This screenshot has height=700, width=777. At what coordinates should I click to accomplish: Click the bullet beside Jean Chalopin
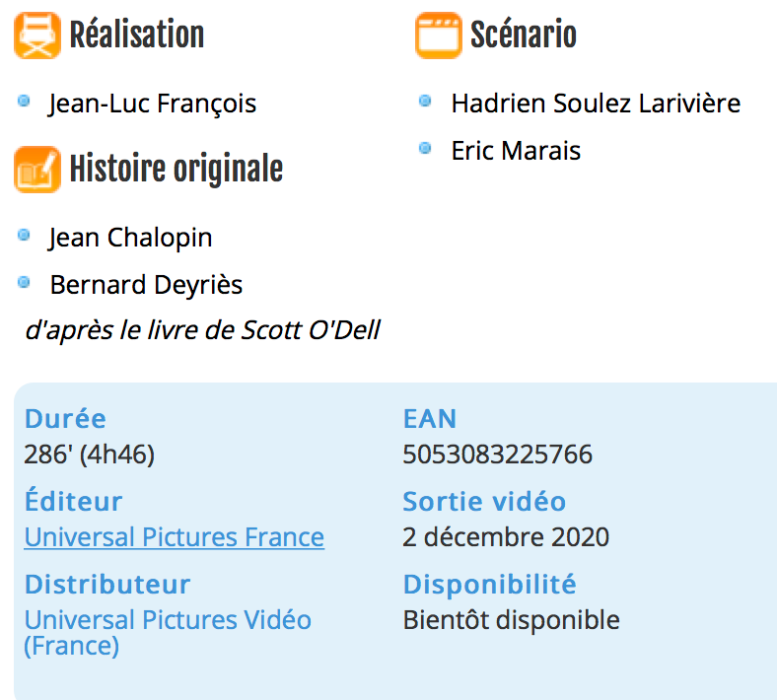click(x=25, y=235)
